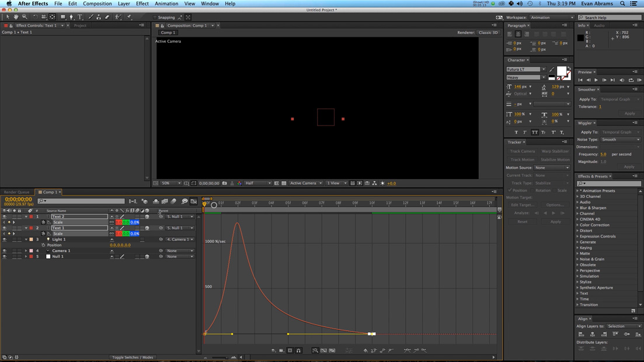
Task: Hide the Text 1 layer eye
Action: click(x=5, y=228)
